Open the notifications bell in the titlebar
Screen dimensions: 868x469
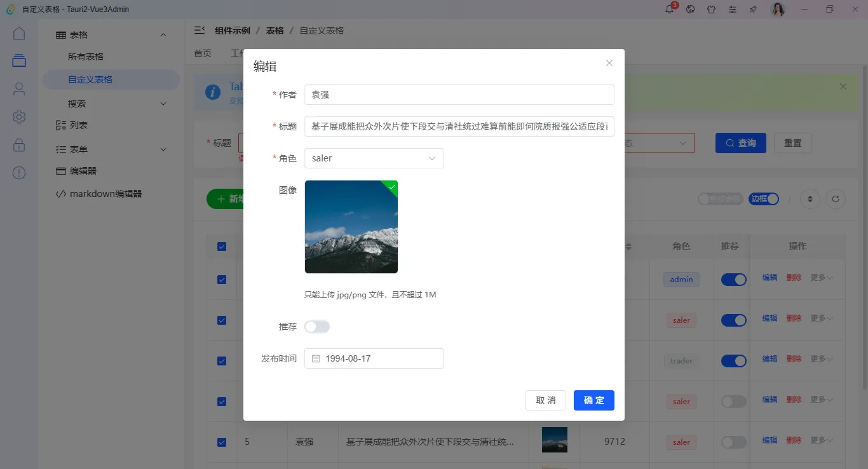(669, 9)
